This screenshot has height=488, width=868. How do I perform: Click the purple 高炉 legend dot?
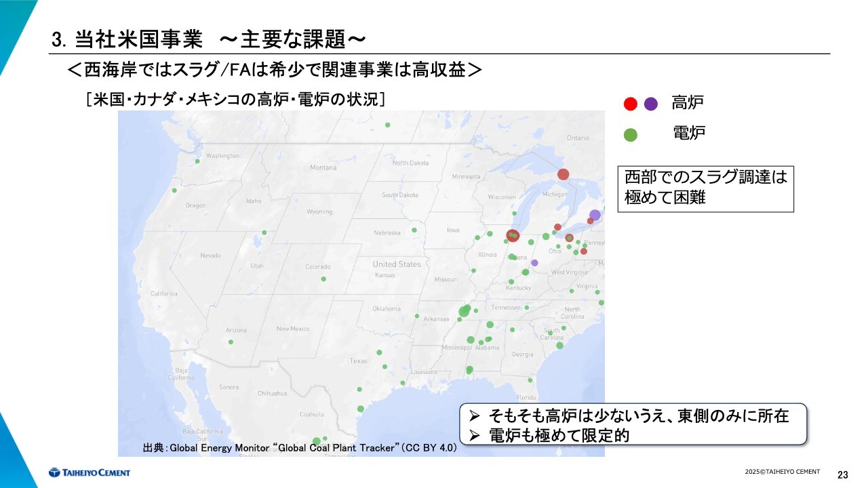651,104
